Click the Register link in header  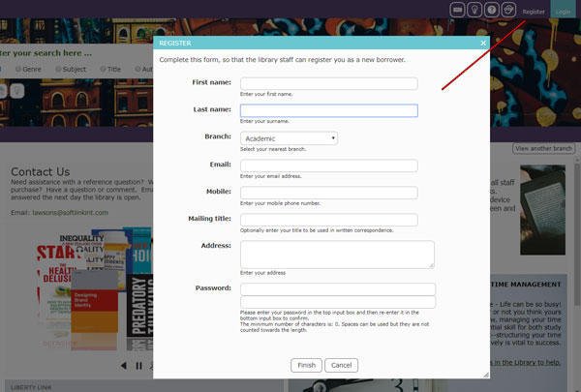pyautogui.click(x=534, y=12)
